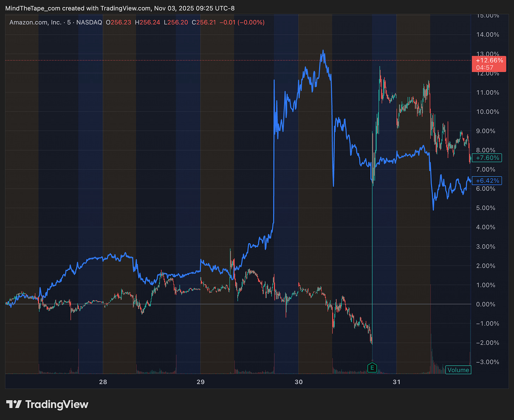Click date label 29 on time axis

coord(201,382)
